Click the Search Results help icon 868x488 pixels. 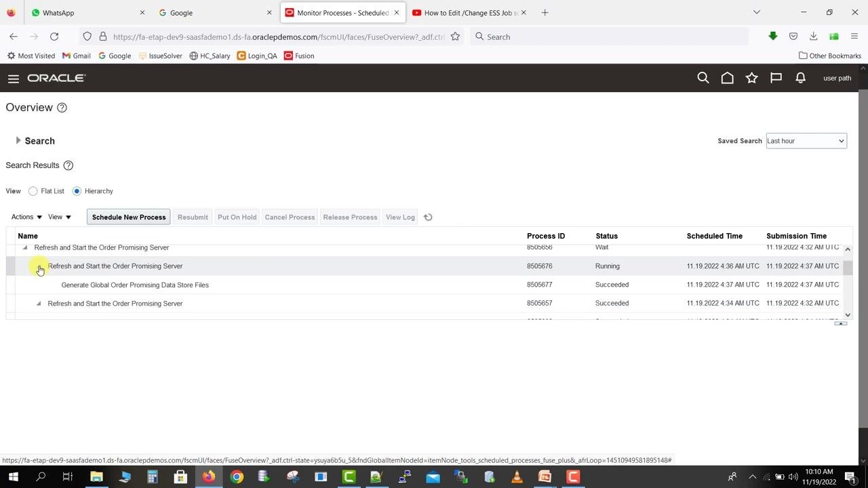(x=68, y=165)
